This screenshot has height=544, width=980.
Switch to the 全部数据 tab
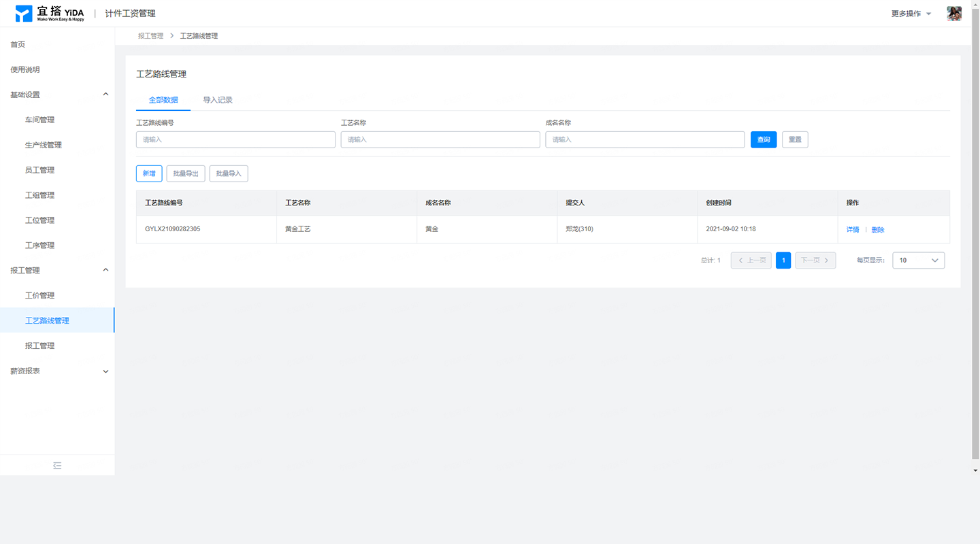click(163, 100)
